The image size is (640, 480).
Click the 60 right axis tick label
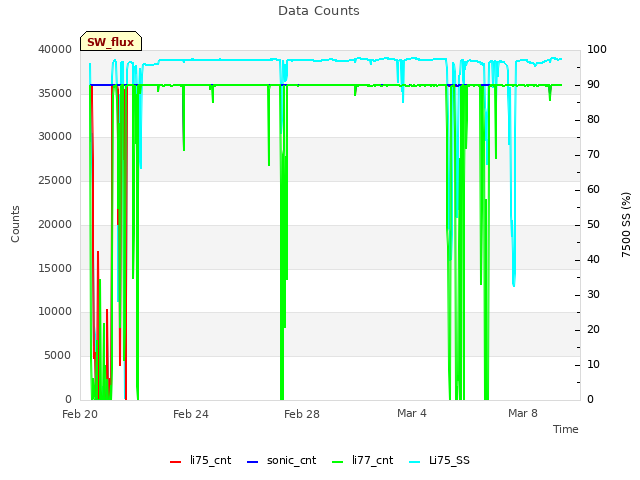(x=593, y=190)
